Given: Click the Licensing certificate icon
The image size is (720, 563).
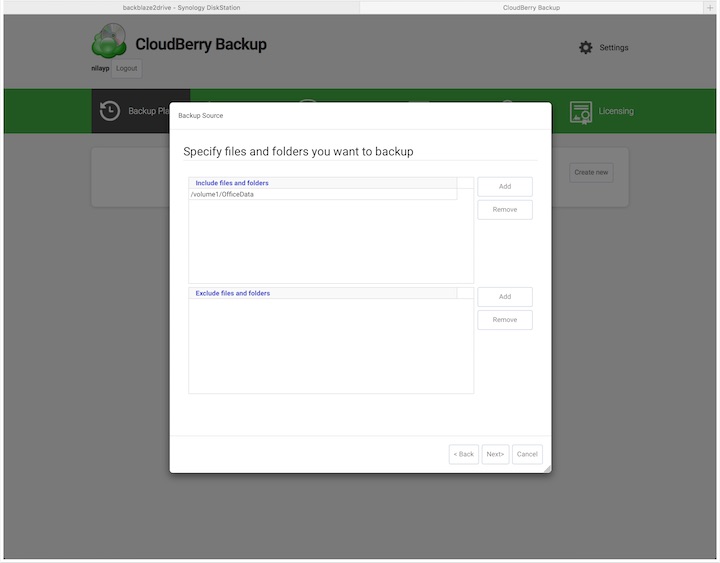Looking at the screenshot, I should (x=581, y=113).
